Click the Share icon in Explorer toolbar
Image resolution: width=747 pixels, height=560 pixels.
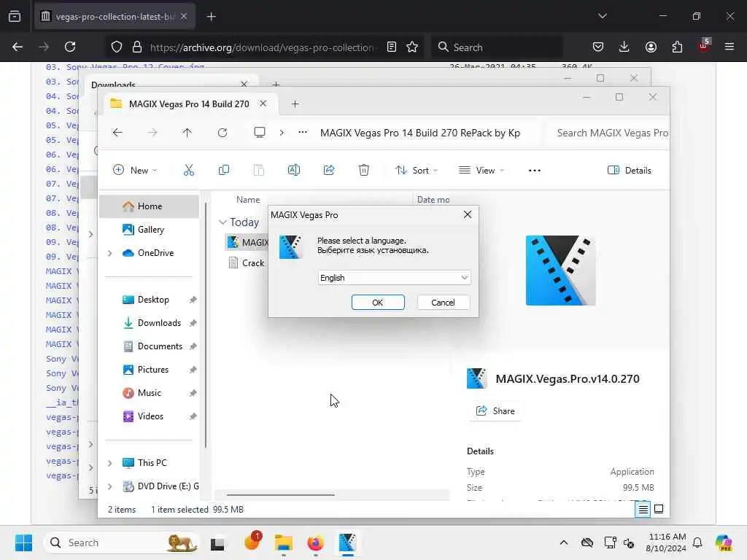click(x=329, y=170)
